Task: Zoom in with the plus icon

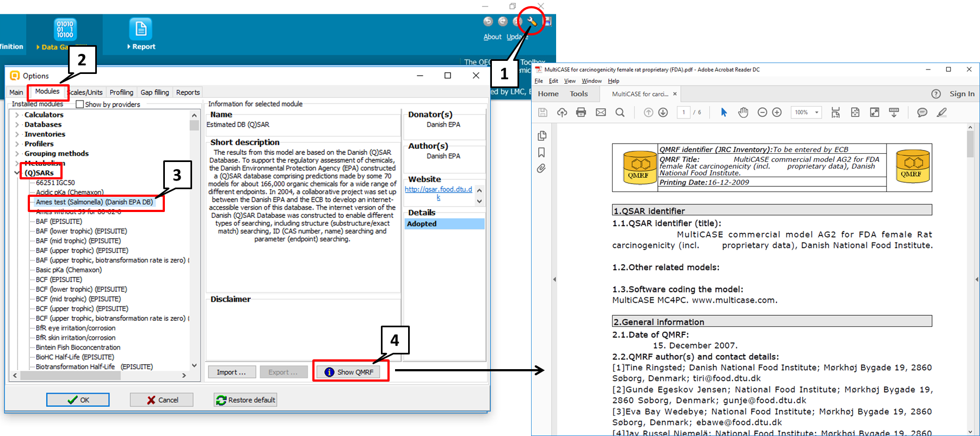Action: click(777, 112)
